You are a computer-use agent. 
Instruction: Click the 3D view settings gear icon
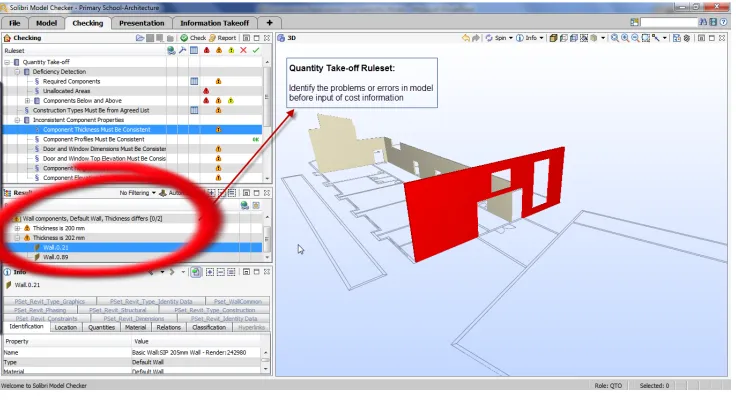[687, 38]
